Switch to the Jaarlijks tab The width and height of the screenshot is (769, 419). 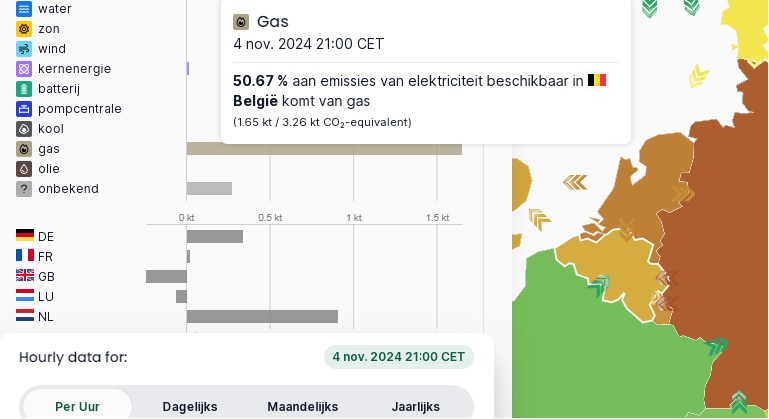416,406
